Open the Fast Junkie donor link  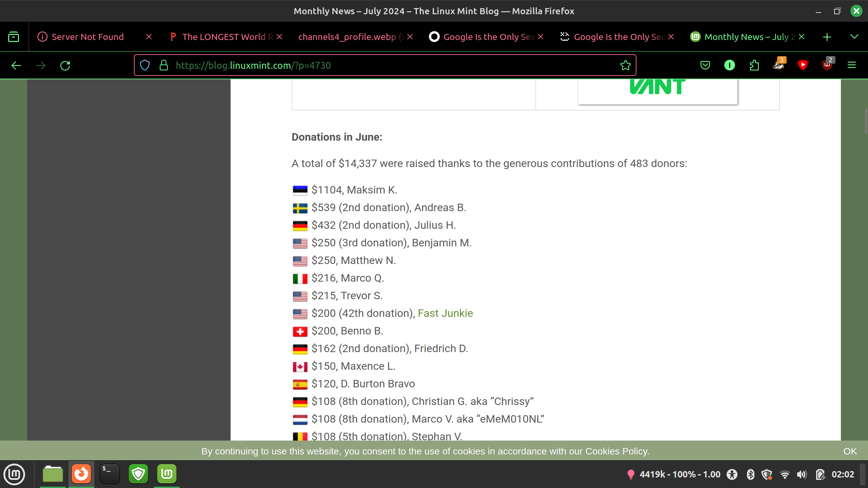[x=445, y=313]
